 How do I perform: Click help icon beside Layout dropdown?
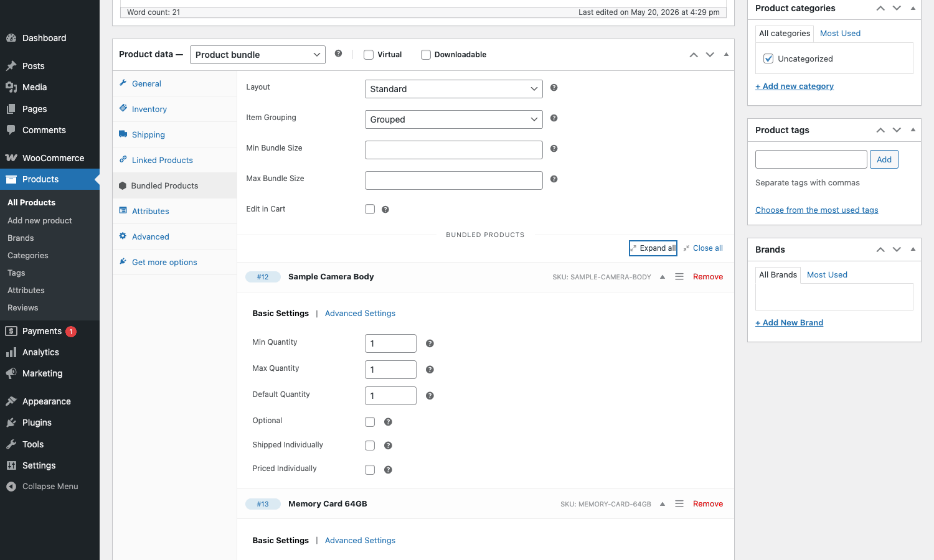(x=554, y=88)
